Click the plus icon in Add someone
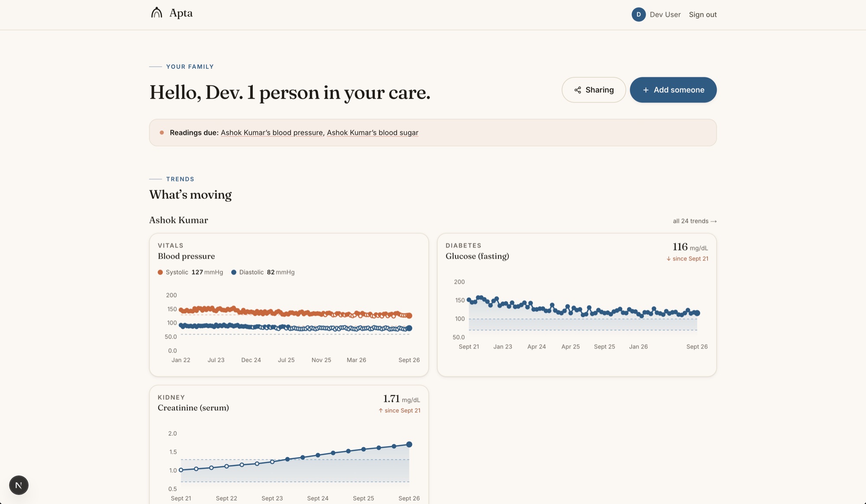This screenshot has width=866, height=504. (x=646, y=90)
